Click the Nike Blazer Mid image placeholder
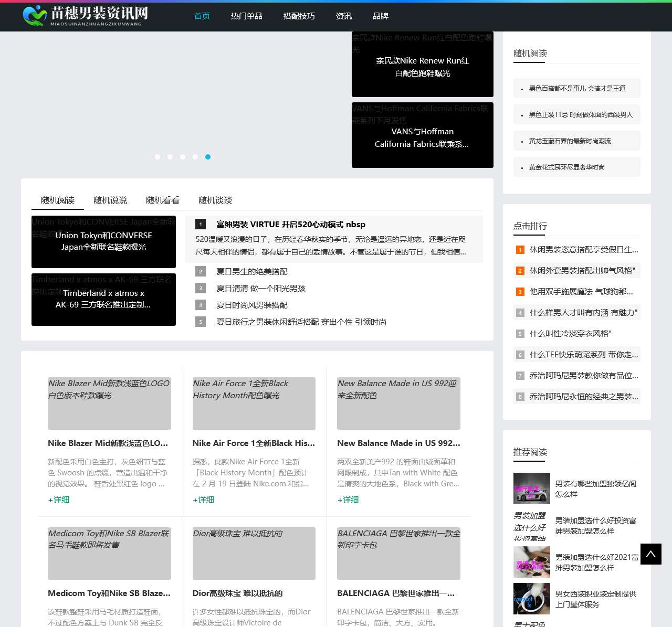The image size is (672, 627). 109,403
